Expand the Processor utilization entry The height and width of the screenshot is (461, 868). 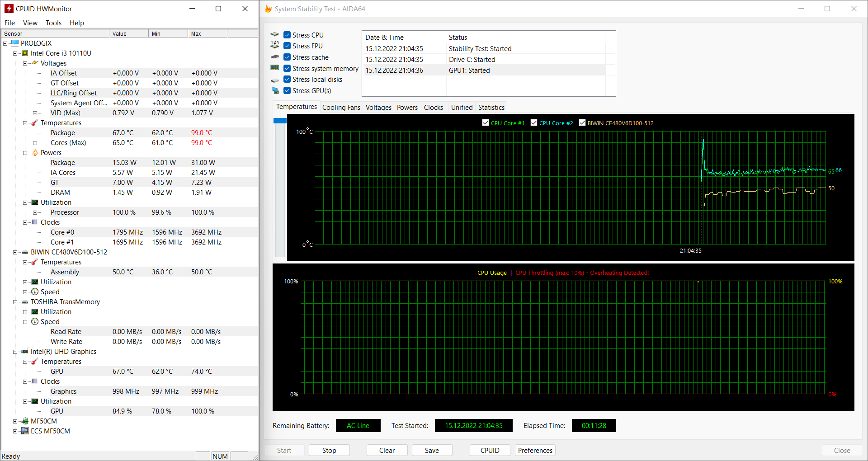click(x=35, y=212)
